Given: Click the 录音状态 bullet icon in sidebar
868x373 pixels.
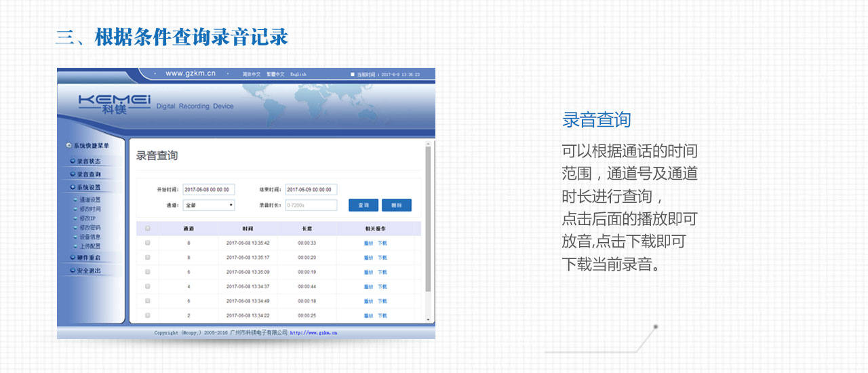Looking at the screenshot, I should [73, 161].
